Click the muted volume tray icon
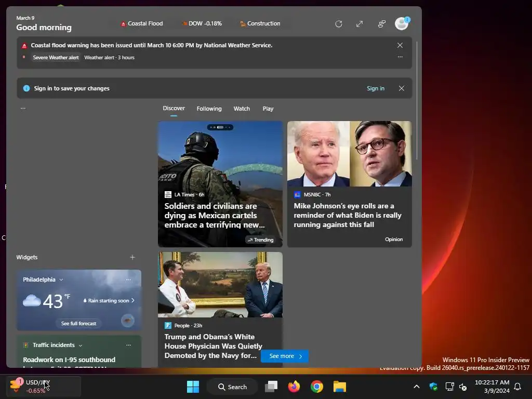The height and width of the screenshot is (399, 532). [x=463, y=387]
